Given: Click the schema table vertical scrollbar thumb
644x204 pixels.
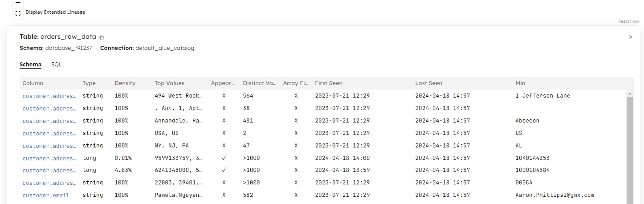Looking at the screenshot, I should point(630,147).
